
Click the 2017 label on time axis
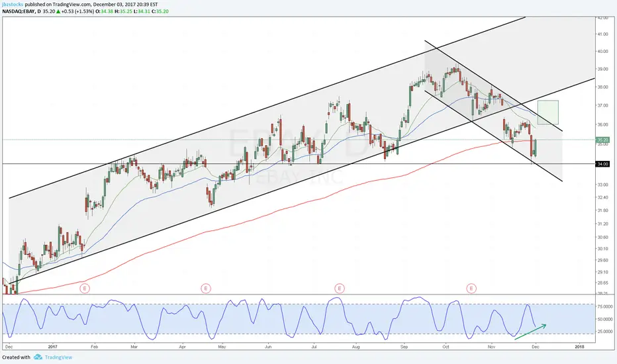click(x=53, y=347)
